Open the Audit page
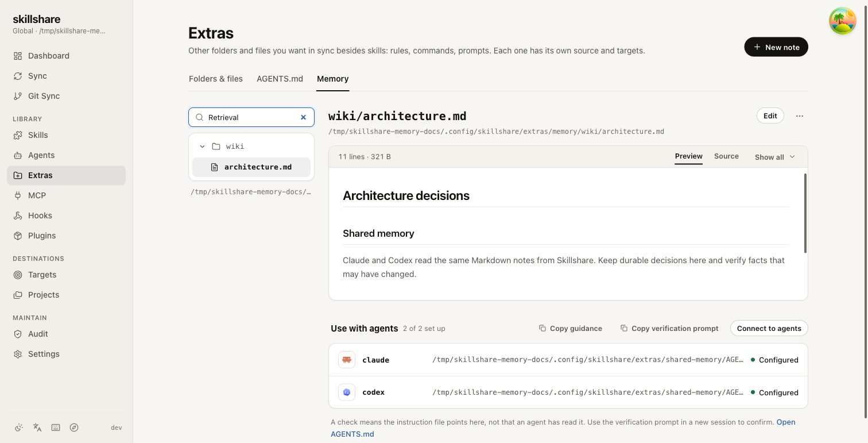Screen dimensions: 868x443 click(x=66, y=334)
